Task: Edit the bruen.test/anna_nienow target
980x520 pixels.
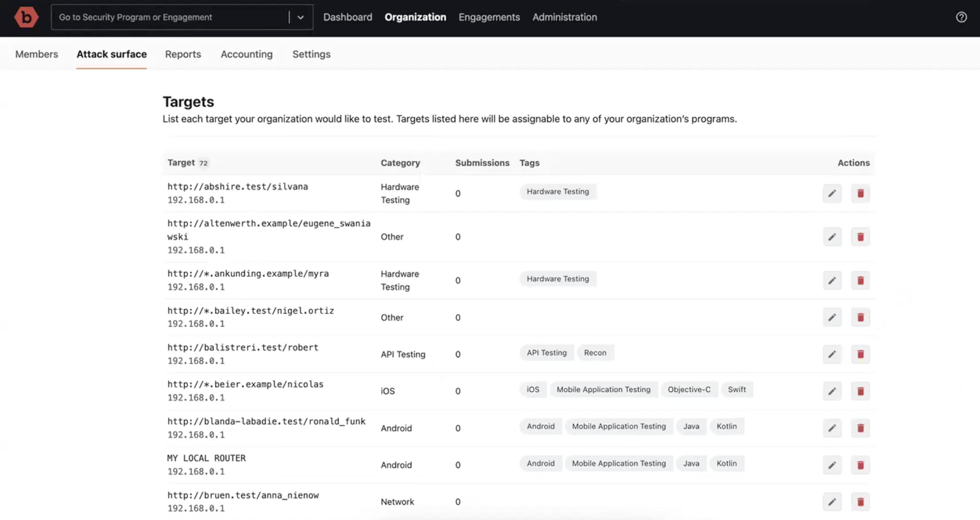Action: [x=832, y=502]
